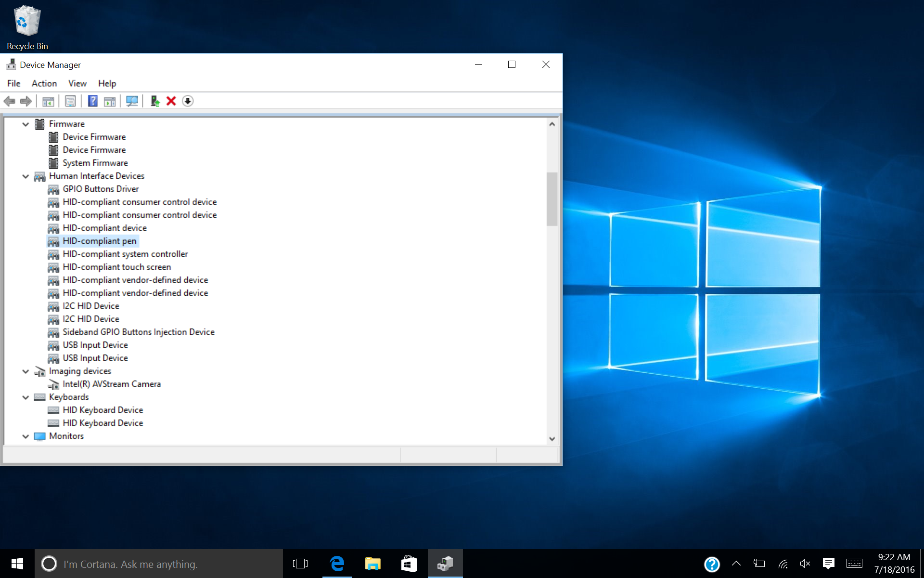Open Microsoft Edge from the taskbar
924x578 pixels.
(337, 564)
